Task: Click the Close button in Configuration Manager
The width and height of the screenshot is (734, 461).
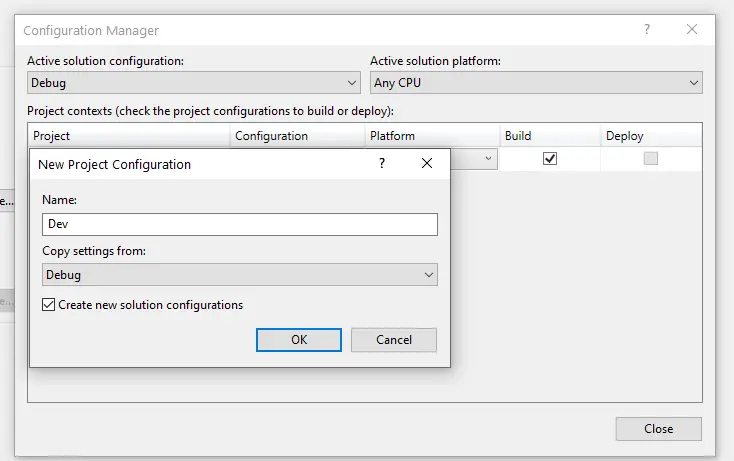Action: [x=658, y=429]
